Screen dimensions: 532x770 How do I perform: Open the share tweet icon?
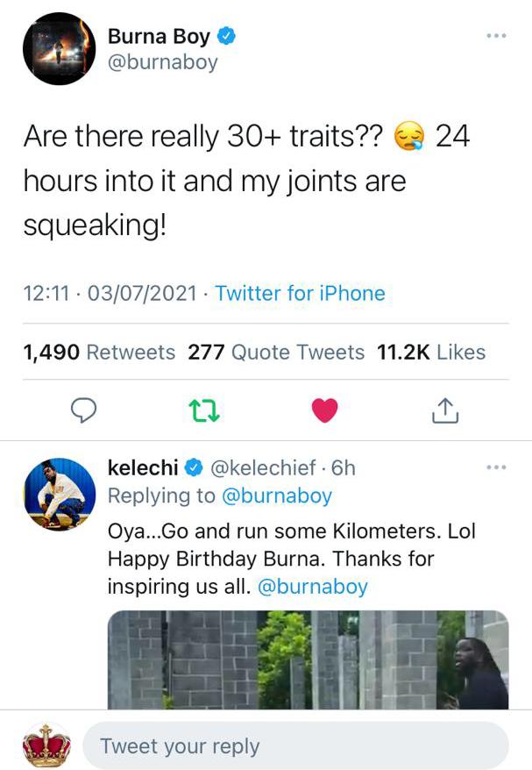pyautogui.click(x=445, y=411)
